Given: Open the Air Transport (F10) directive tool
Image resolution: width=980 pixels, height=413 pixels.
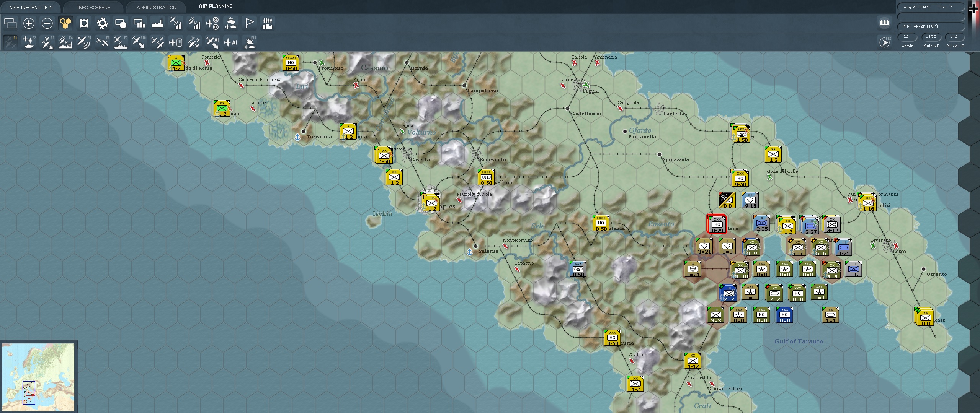Looking at the screenshot, I should tap(138, 42).
